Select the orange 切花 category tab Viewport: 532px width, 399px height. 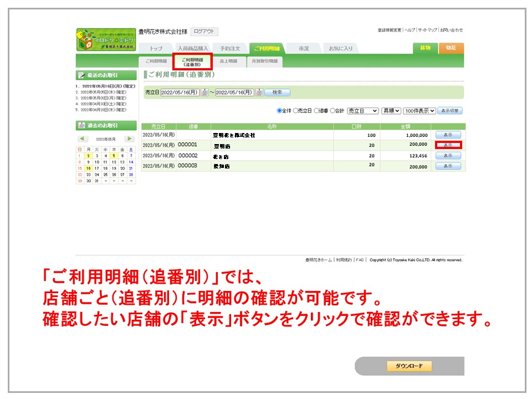[x=451, y=48]
